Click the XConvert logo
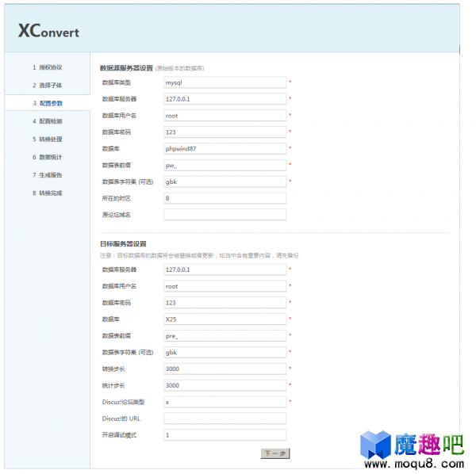The width and height of the screenshot is (476, 474). [48, 31]
